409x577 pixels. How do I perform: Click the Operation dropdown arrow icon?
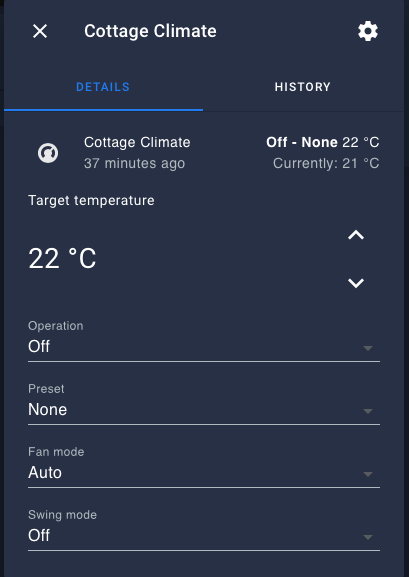tap(368, 348)
